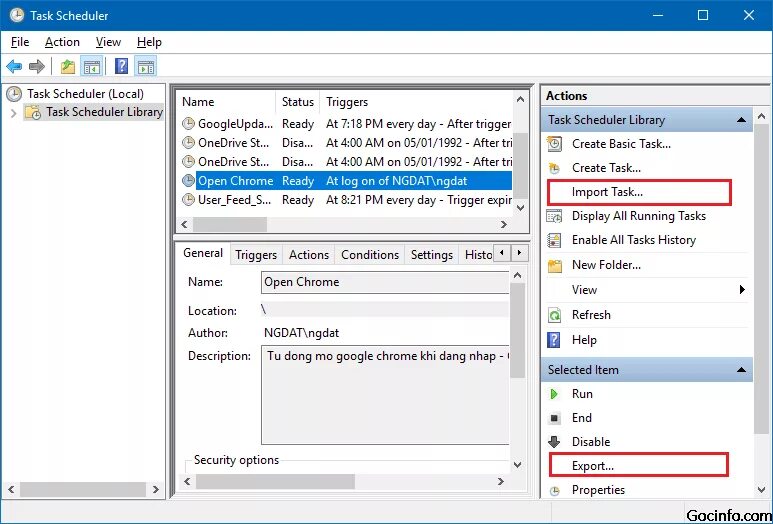Select first OneDrive St... task row
Image resolution: width=773 pixels, height=524 pixels.
coord(345,143)
